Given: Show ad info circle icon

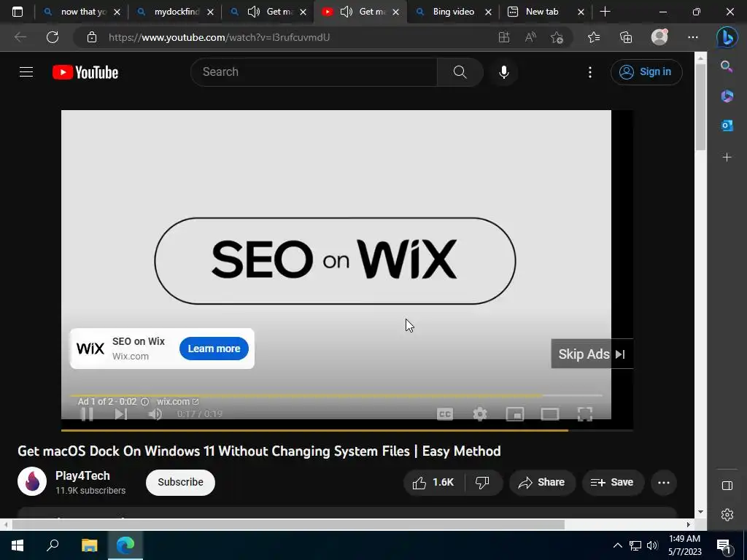Looking at the screenshot, I should coord(145,402).
